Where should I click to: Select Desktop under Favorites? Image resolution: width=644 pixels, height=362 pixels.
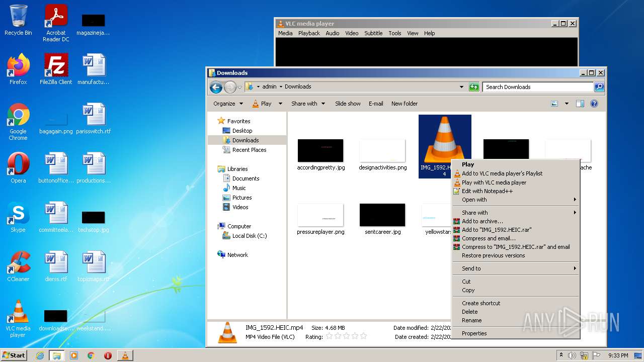[x=242, y=131]
